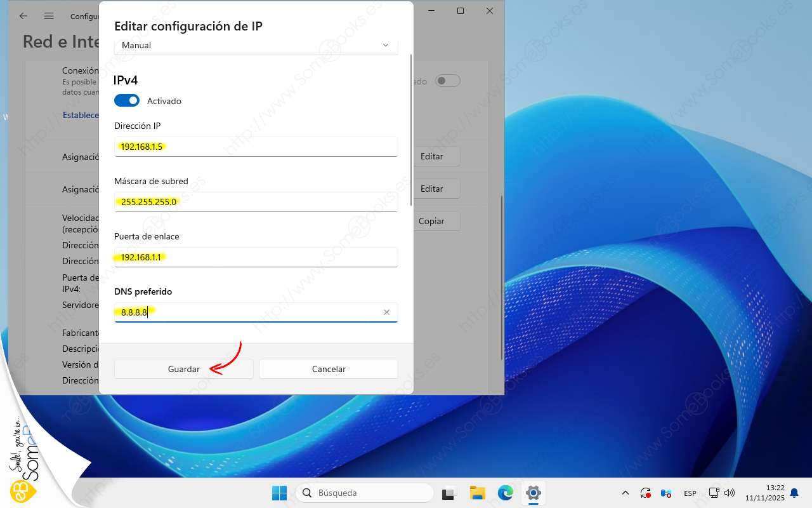
Task: Click the Windows Update tray icon
Action: (646, 493)
